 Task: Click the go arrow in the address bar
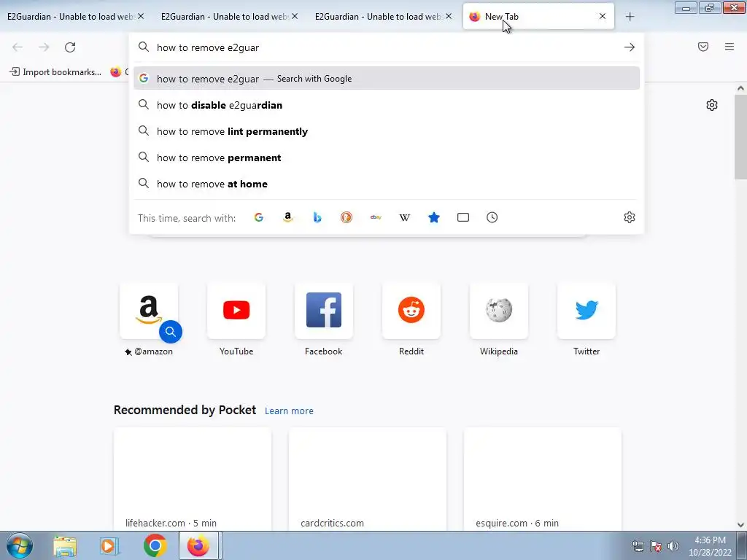(x=630, y=47)
